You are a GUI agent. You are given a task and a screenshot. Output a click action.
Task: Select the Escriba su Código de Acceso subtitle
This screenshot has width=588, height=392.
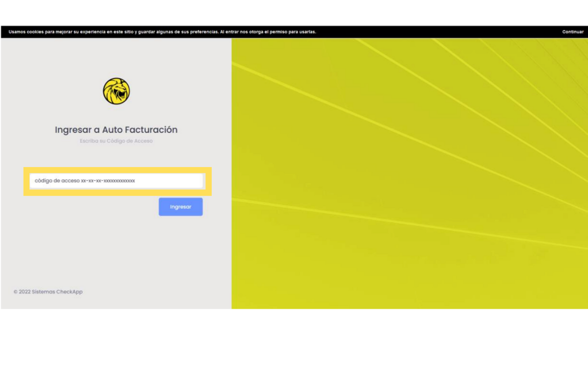coord(116,141)
